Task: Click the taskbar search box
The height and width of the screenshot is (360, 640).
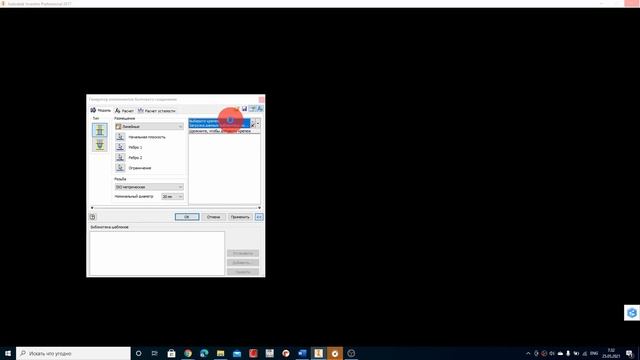Action: (73, 353)
